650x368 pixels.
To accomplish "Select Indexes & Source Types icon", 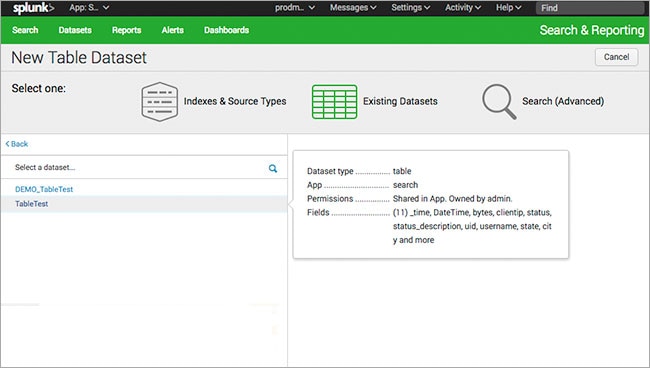I will pyautogui.click(x=160, y=102).
